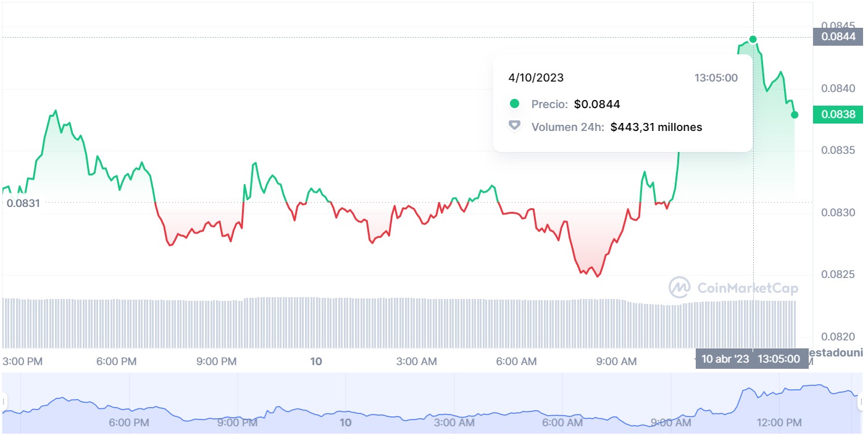Click the 3:00 AM main chart axis label

[x=416, y=361]
